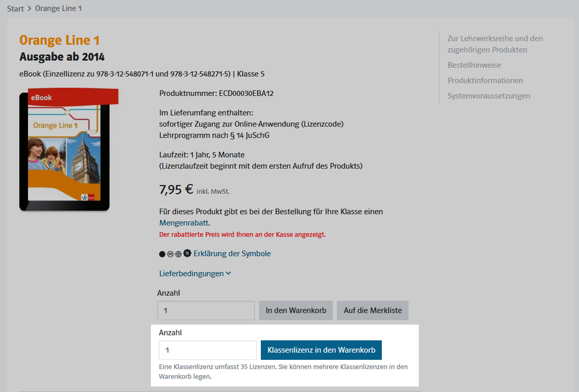Open the Orange Line 1 breadcrumb
The height and width of the screenshot is (392, 579).
58,8
